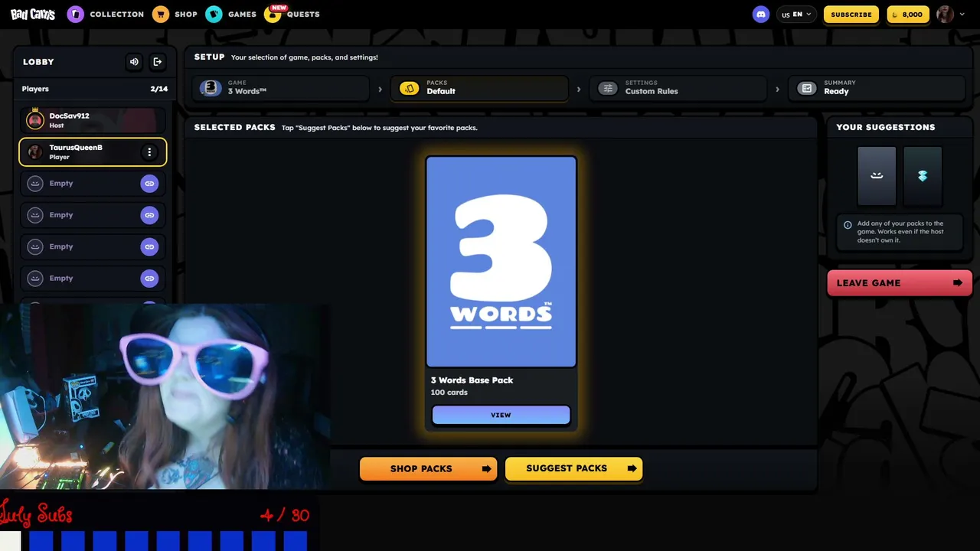The height and width of the screenshot is (551, 980).
Task: Go to the Games menu
Action: tap(230, 14)
